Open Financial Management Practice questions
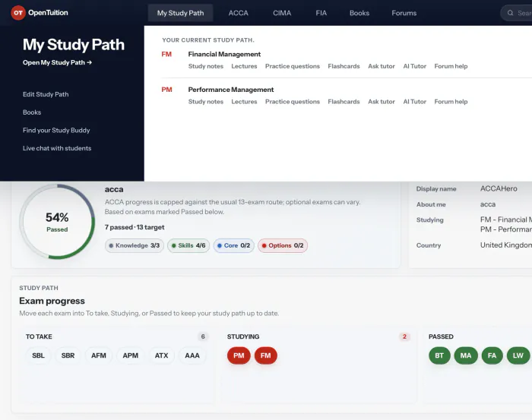532x420 pixels. (x=293, y=66)
